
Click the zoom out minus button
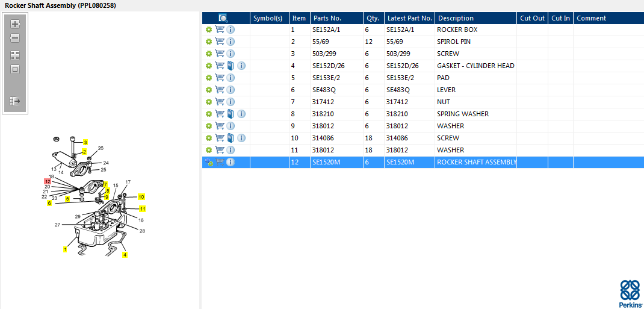(x=15, y=38)
